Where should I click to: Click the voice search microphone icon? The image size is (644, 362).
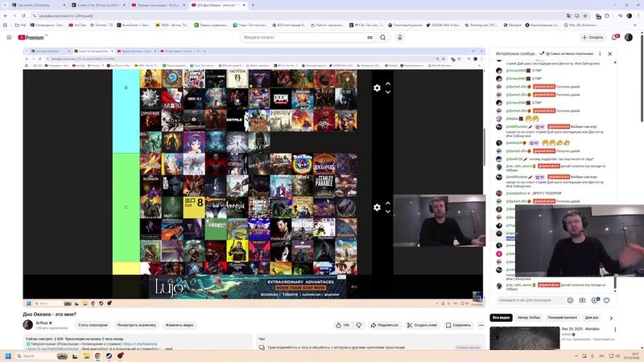[399, 37]
